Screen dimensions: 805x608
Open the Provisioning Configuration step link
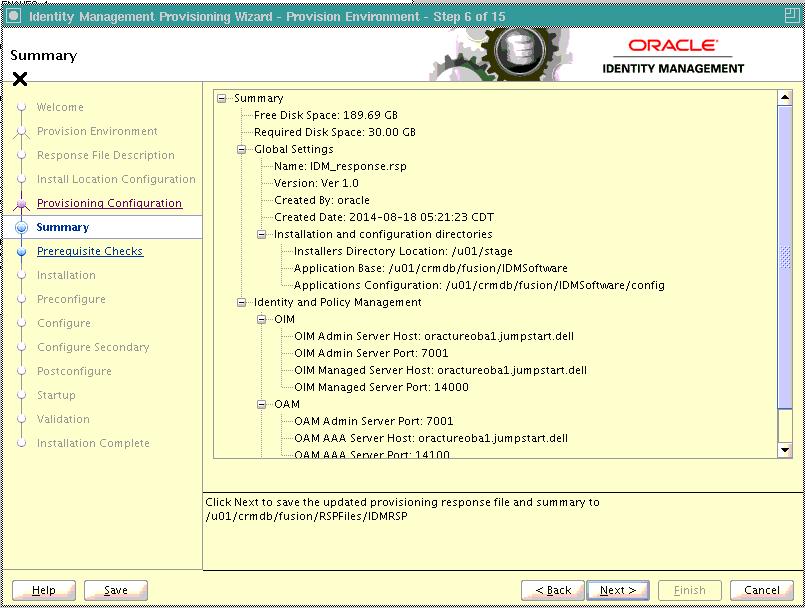[109, 203]
